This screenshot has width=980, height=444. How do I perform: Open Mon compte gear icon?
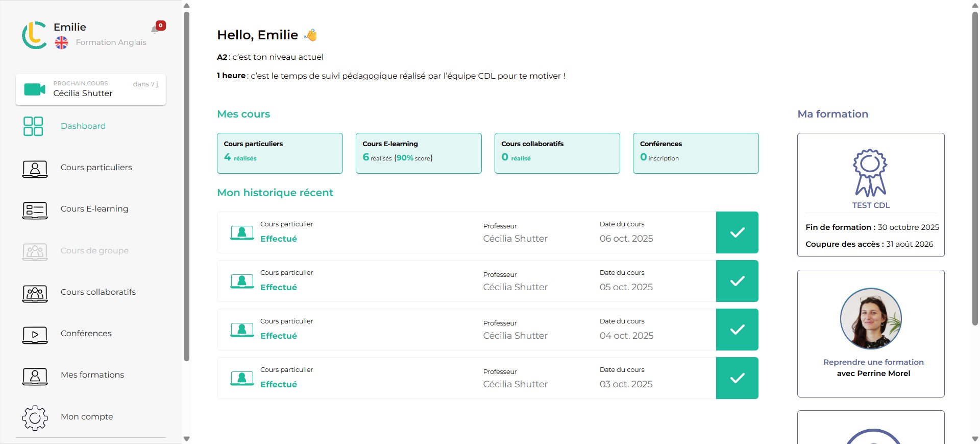35,417
